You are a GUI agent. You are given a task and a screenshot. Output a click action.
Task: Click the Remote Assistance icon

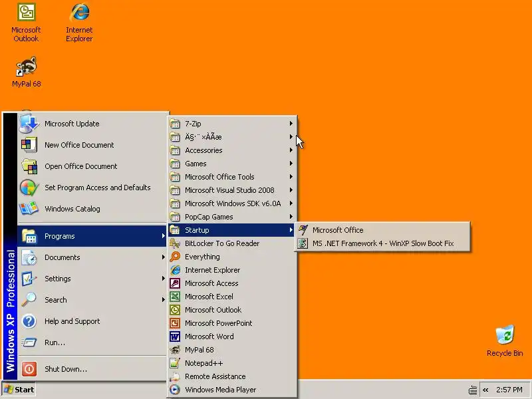coord(175,376)
